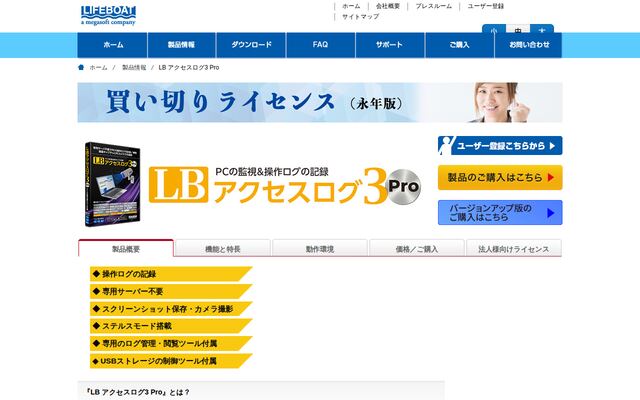Screen dimensions: 640x400
Task: Switch to 機能と特長 tab
Action: (222, 249)
